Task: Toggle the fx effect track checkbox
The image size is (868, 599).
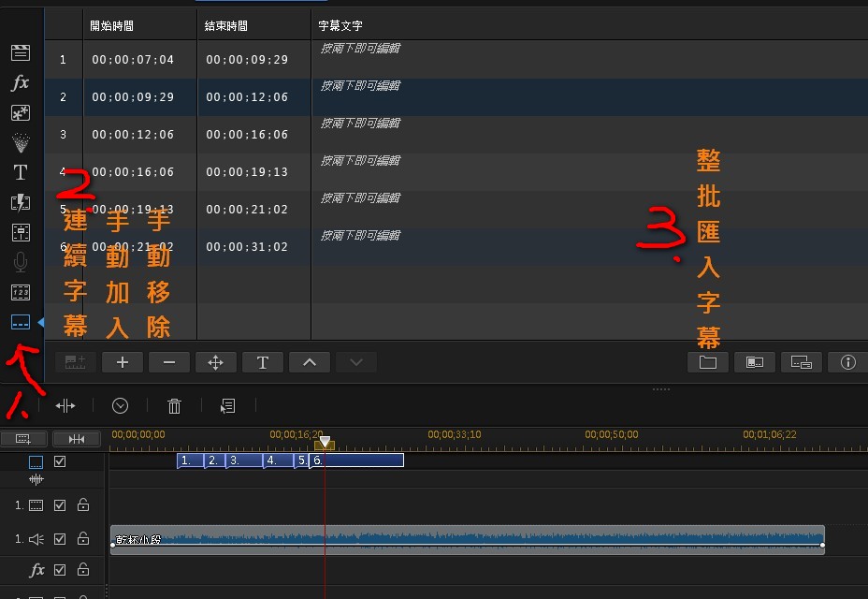Action: (61, 569)
